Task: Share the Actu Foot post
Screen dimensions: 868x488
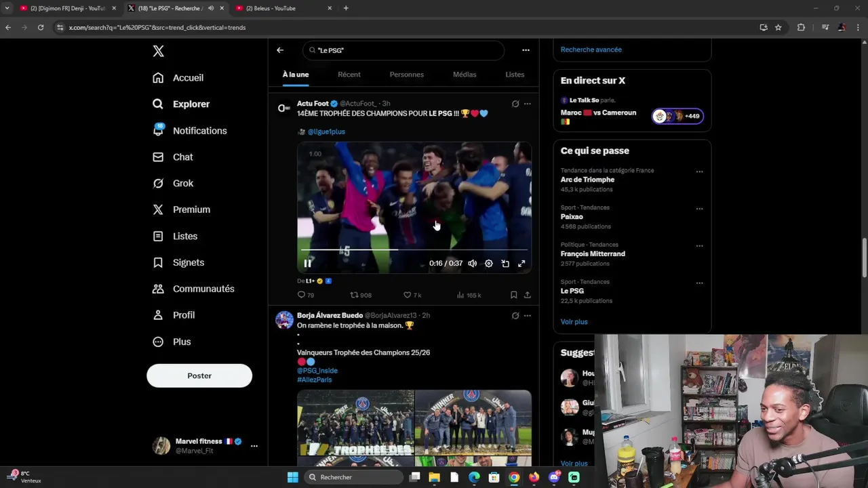Action: coord(528,296)
